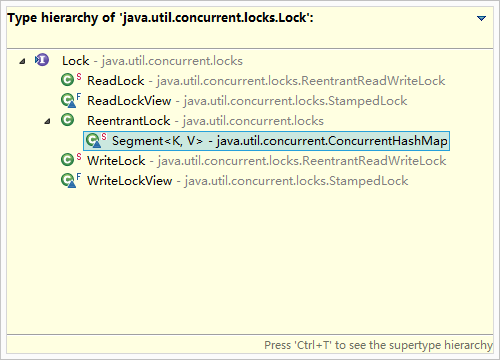Open the view menu dropdown arrow
The width and height of the screenshot is (500, 360).
(481, 18)
